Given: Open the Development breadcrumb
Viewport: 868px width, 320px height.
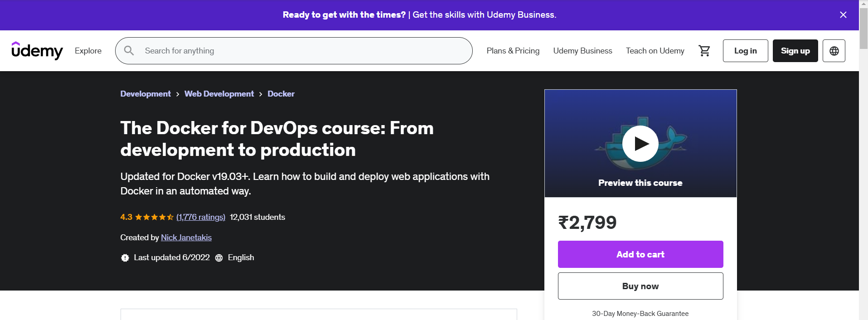Looking at the screenshot, I should (x=145, y=94).
